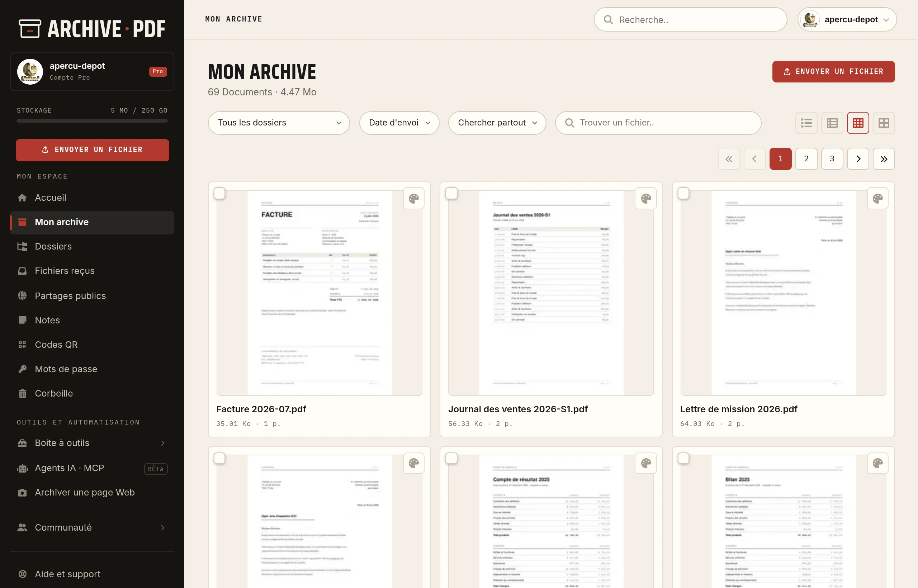Open Partages publics
Screen dimensions: 918x588
tap(92, 295)
